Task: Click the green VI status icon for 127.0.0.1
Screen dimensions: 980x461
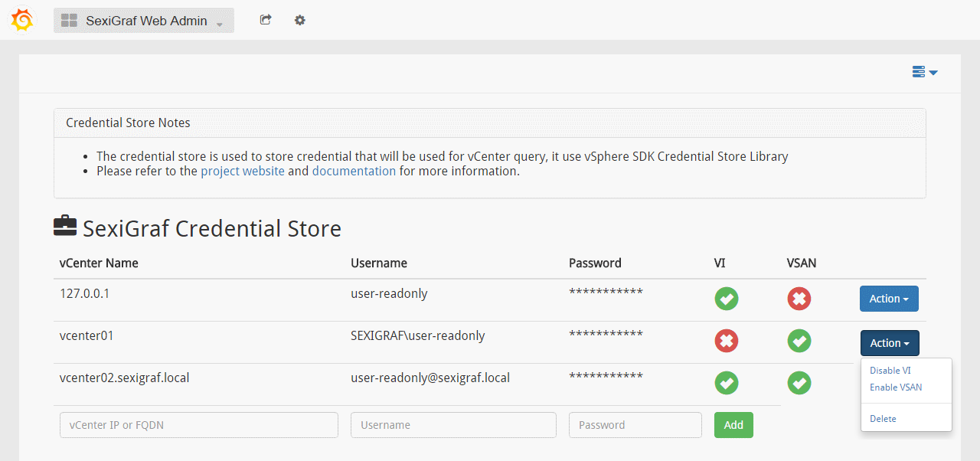Action: pos(726,299)
